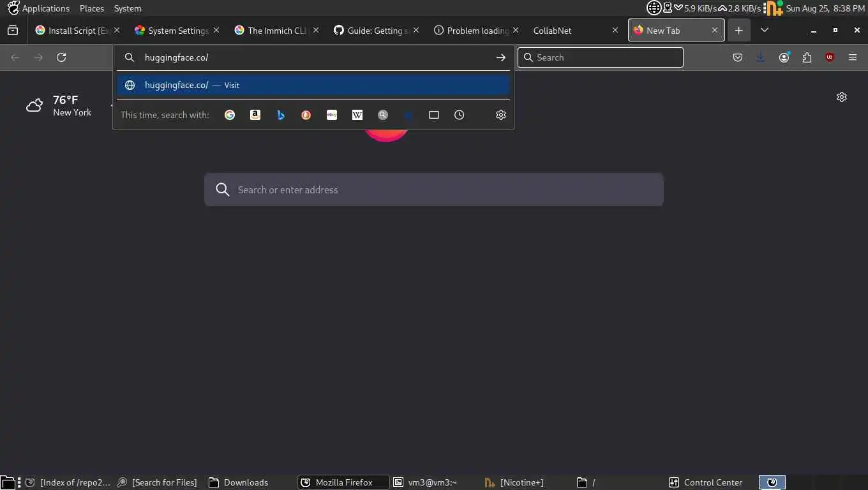Image resolution: width=868 pixels, height=490 pixels.
Task: Search this time with Bing
Action: pos(281,115)
